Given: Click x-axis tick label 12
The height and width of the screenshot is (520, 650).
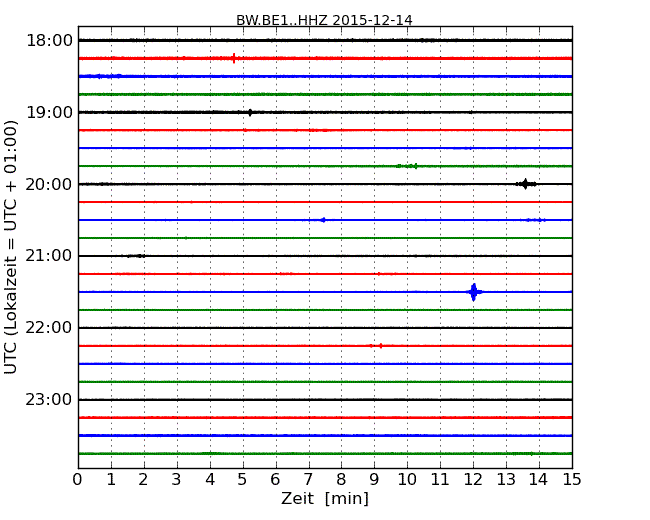Looking at the screenshot, I should click(473, 479).
